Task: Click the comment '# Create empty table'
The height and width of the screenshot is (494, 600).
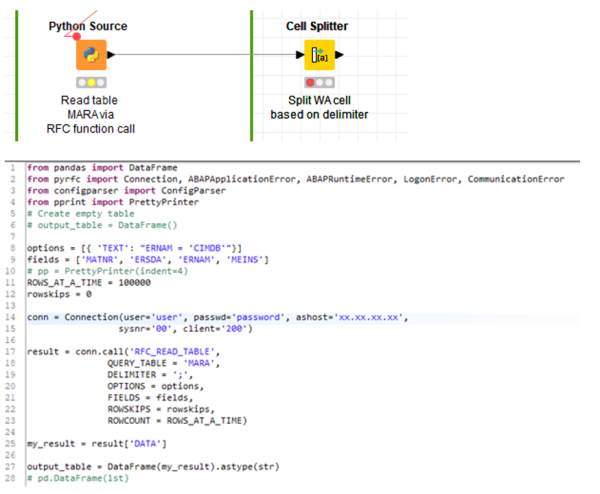Action: (x=81, y=214)
